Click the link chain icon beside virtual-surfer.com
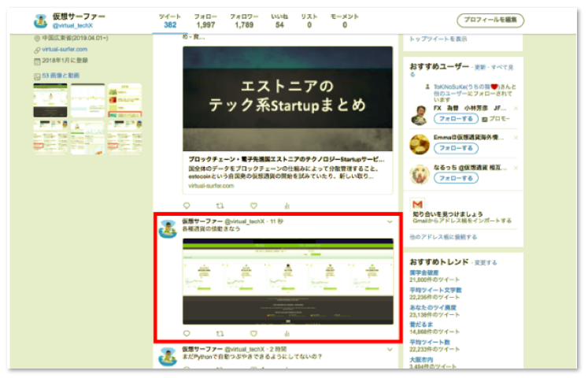 [x=37, y=50]
